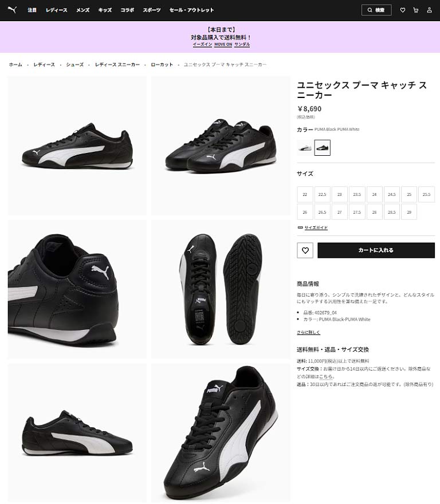
Task: Open the セール・アウトレット menu
Action: [191, 10]
